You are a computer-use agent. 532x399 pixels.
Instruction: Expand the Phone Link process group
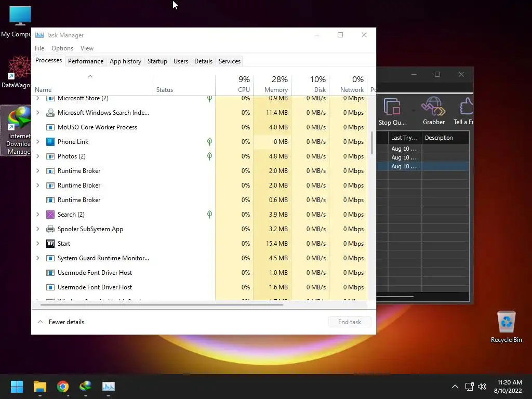click(x=37, y=142)
